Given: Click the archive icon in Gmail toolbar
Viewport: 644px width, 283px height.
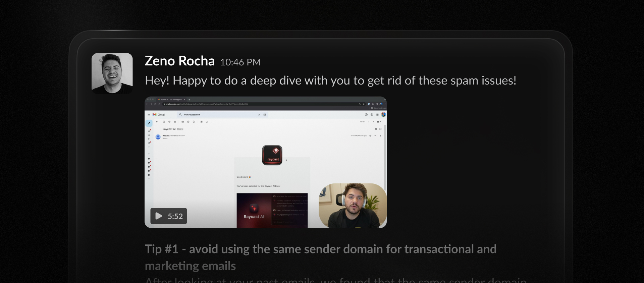Looking at the screenshot, I should coord(164,122).
